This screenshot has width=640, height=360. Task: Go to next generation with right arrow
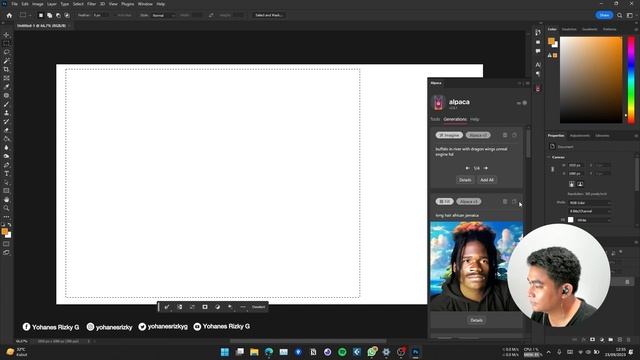point(486,168)
